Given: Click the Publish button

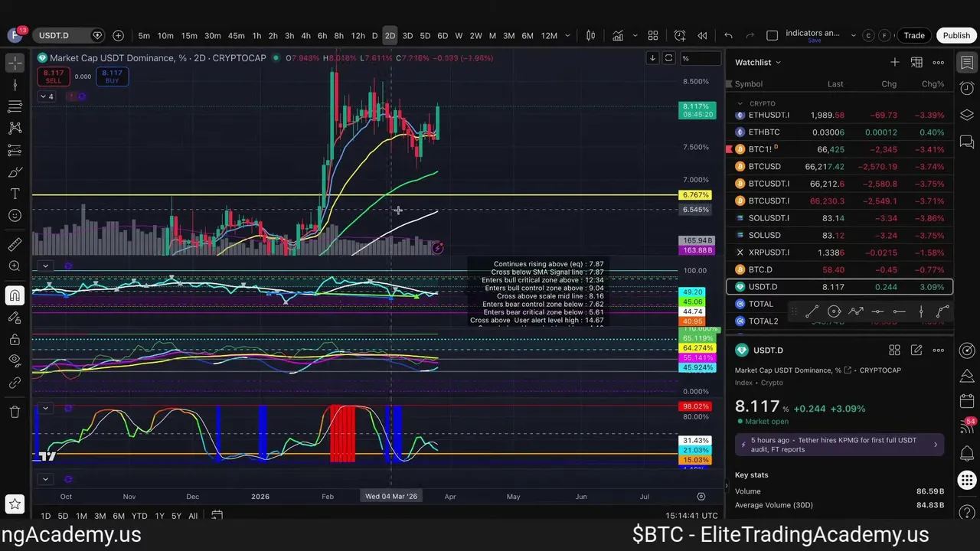Looking at the screenshot, I should 956,35.
